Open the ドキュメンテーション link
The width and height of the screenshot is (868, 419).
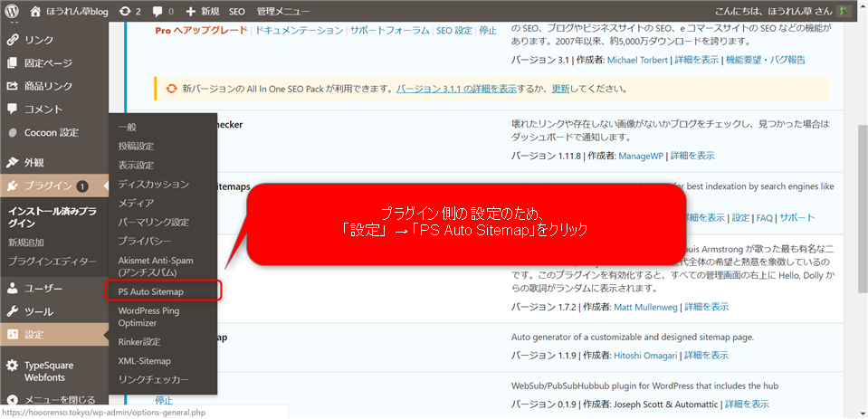tap(299, 31)
